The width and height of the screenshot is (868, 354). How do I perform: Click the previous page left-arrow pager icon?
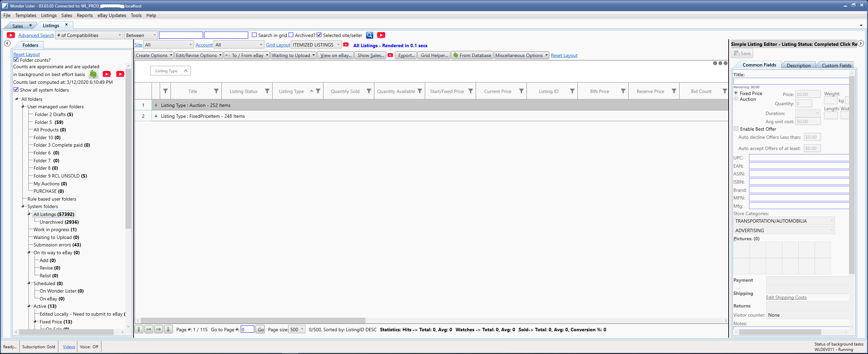click(x=149, y=329)
